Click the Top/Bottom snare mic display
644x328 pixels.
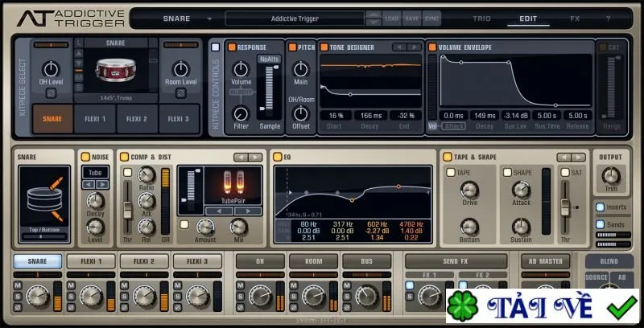[44, 203]
